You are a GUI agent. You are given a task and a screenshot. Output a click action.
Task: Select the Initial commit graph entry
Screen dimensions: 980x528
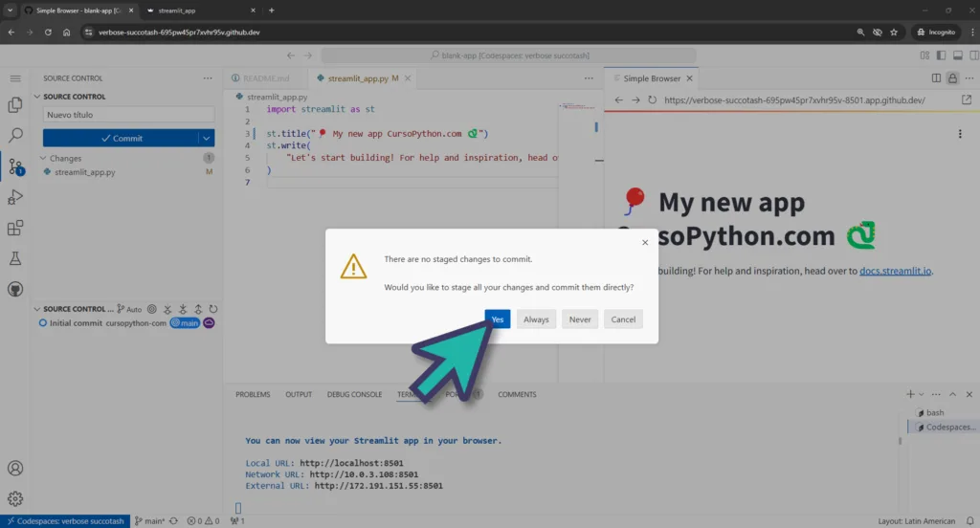coord(127,323)
